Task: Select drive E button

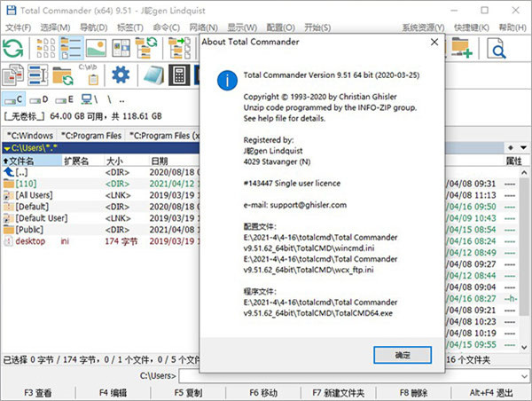Action: [64, 100]
